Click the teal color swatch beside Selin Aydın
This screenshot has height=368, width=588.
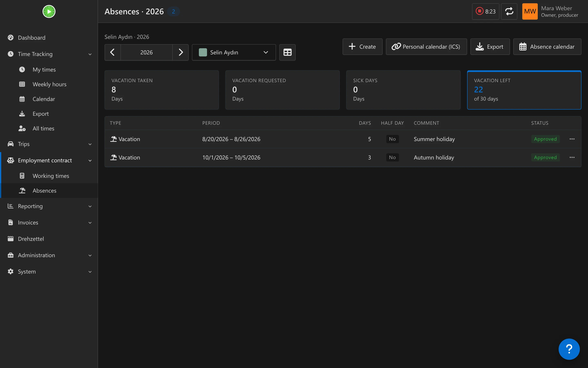(203, 52)
